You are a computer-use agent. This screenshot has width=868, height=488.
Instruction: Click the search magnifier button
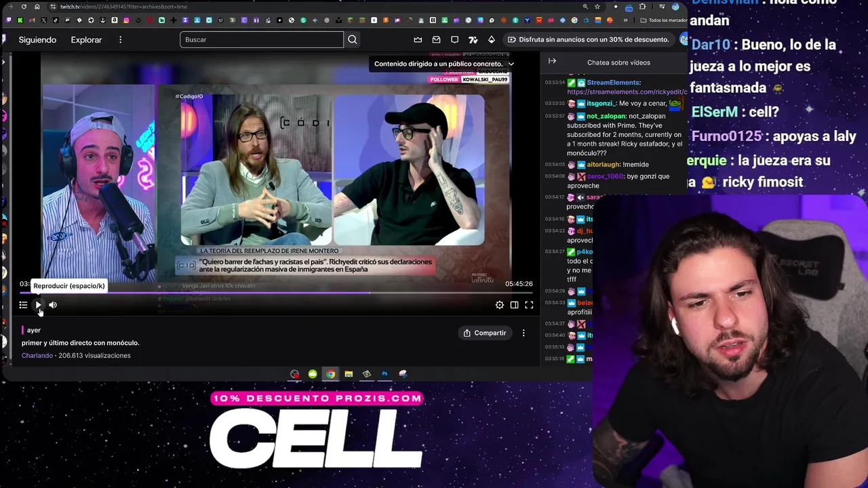coord(353,40)
